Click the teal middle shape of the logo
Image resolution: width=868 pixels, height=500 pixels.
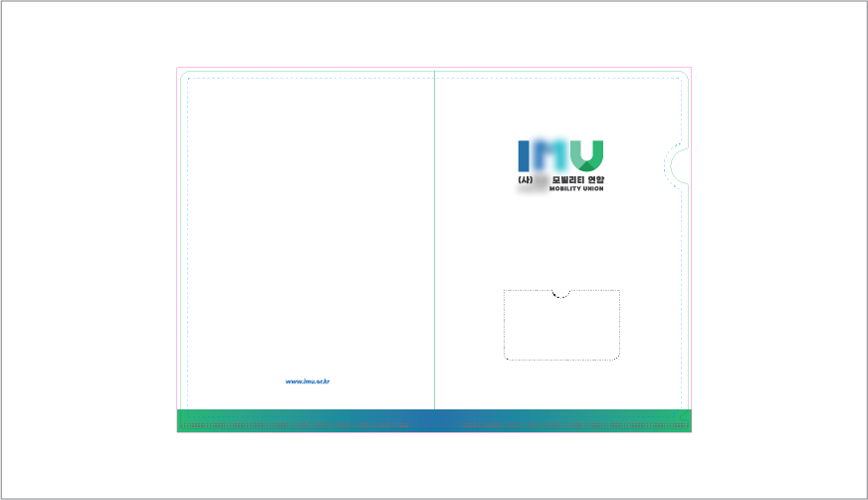(563, 152)
